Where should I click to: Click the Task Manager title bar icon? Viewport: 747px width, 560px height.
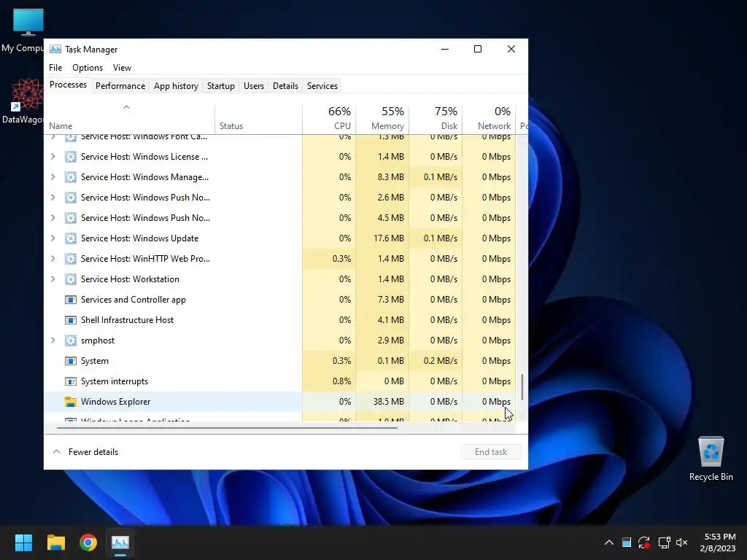(55, 49)
